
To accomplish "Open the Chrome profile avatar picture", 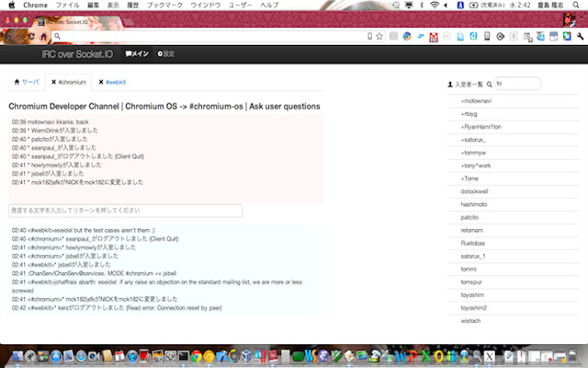I will click(x=569, y=19).
